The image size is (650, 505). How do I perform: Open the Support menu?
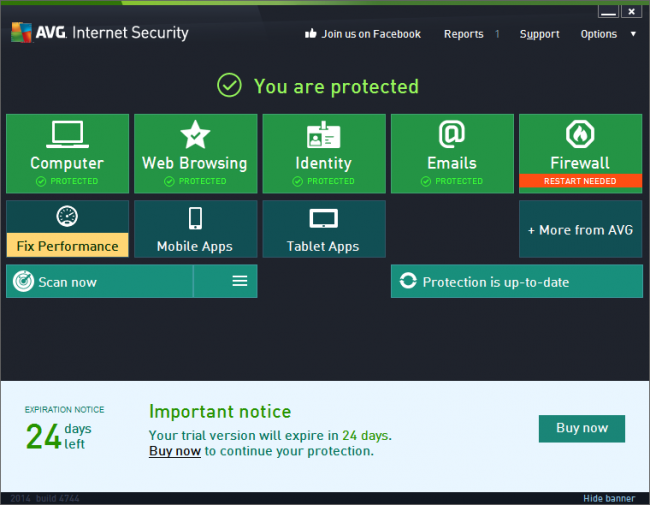pos(539,34)
